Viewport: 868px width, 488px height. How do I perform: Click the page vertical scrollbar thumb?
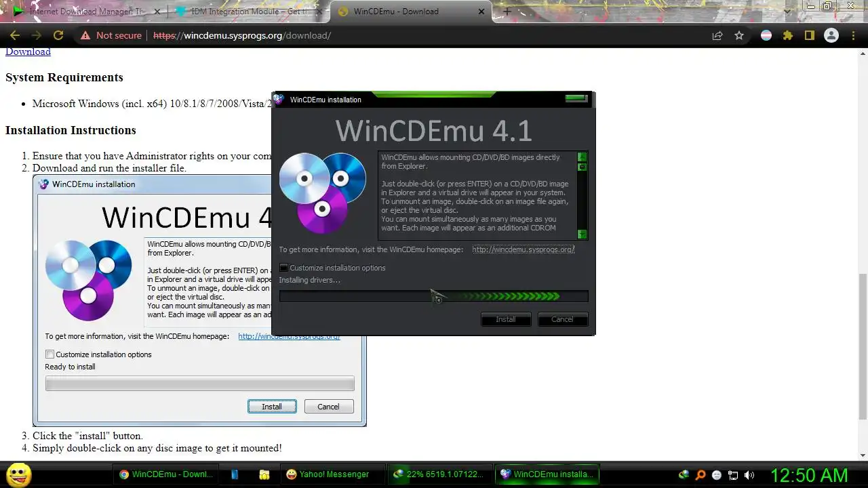click(x=863, y=346)
